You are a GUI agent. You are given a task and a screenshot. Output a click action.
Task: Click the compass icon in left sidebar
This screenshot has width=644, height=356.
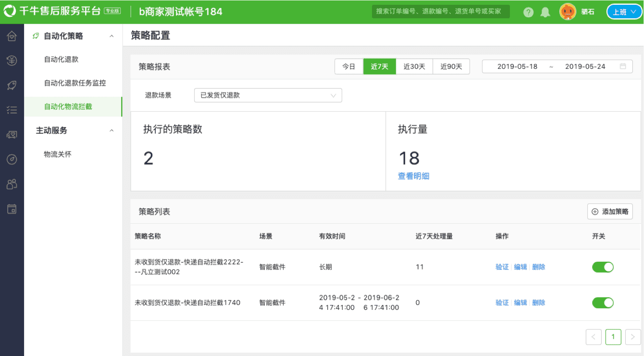pos(12,159)
